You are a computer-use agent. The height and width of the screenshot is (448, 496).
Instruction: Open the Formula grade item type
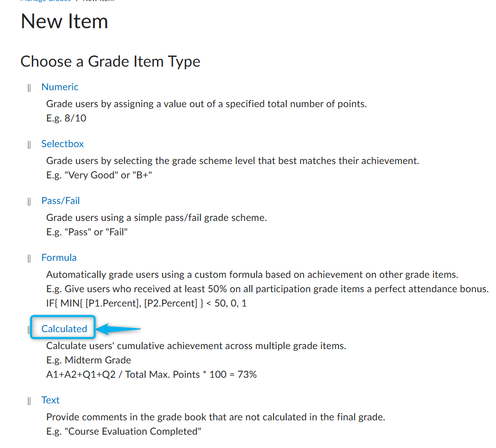tap(59, 258)
